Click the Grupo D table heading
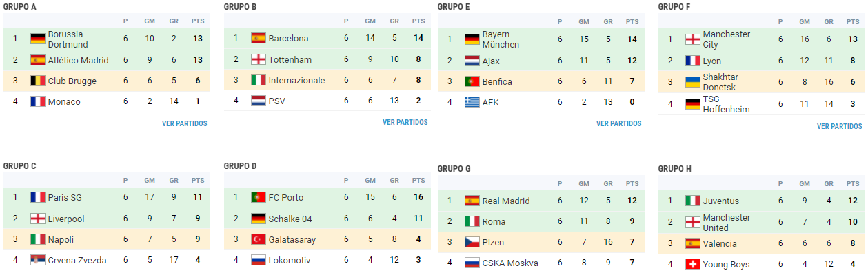868x273 pixels. pos(241,166)
